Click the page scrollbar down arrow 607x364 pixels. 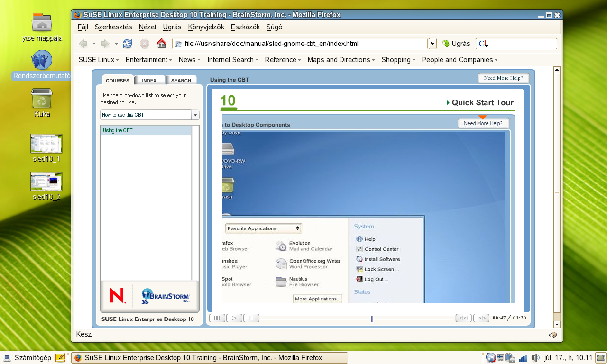pyautogui.click(x=557, y=324)
